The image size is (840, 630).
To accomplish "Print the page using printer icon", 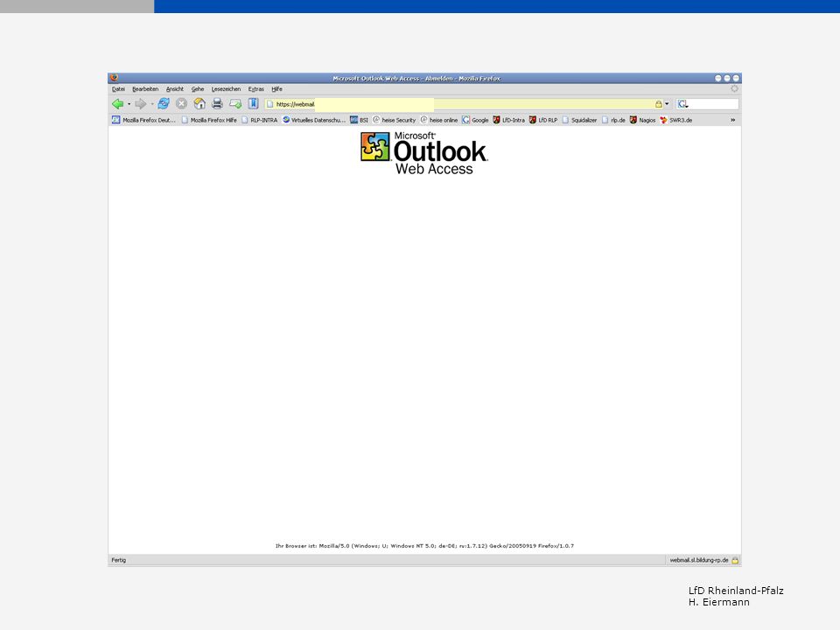I will point(217,104).
